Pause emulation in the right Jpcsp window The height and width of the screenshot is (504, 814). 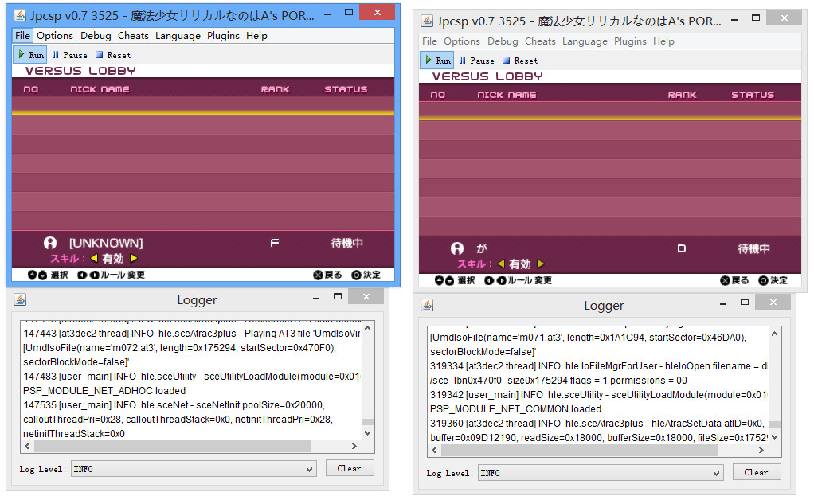tap(476, 61)
